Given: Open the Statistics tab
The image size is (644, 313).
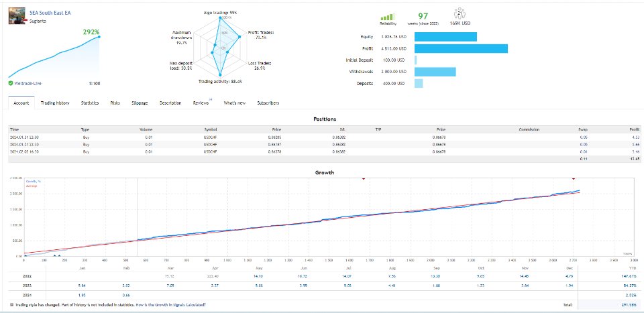Looking at the screenshot, I should click(x=90, y=103).
